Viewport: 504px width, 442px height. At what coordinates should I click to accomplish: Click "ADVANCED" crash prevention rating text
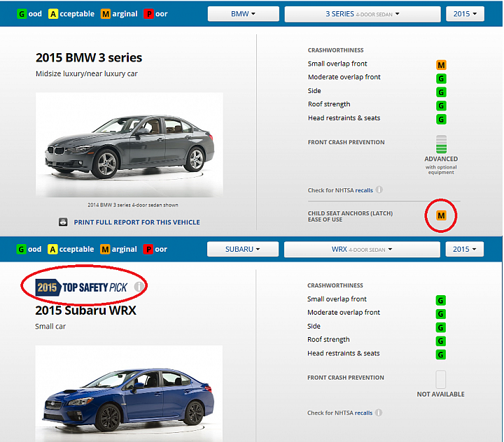tap(441, 159)
